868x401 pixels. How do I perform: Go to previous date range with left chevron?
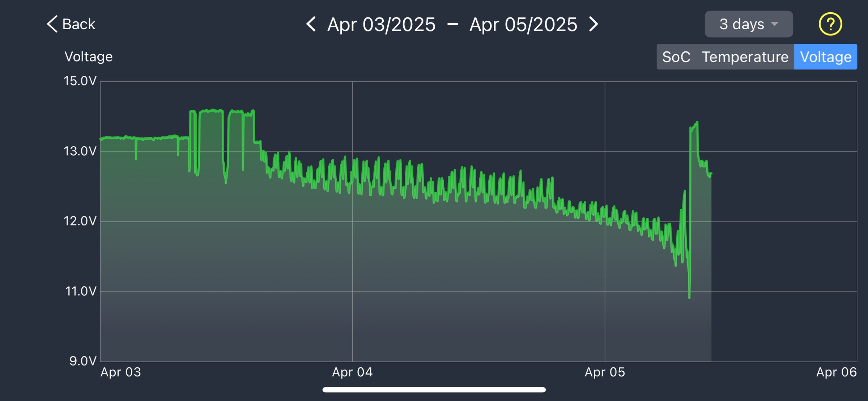click(311, 24)
